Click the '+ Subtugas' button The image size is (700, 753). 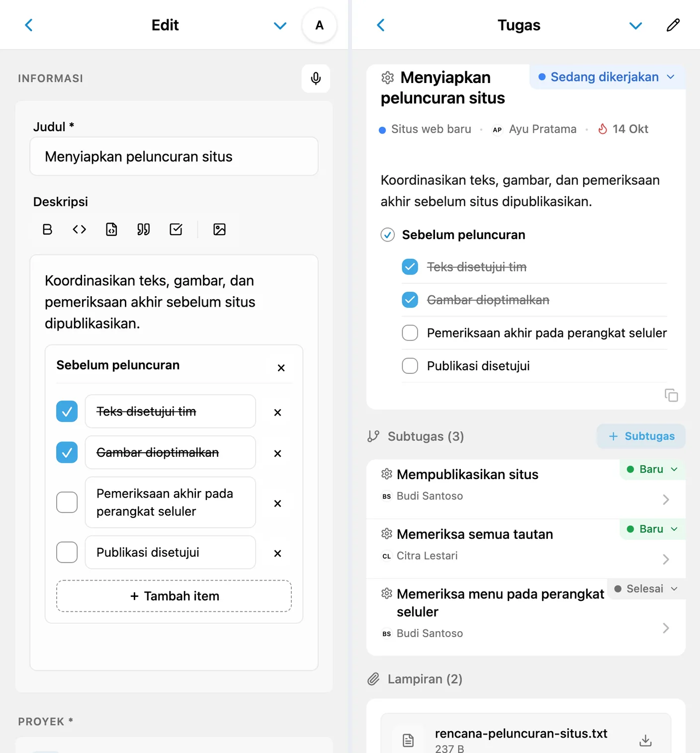coord(641,436)
